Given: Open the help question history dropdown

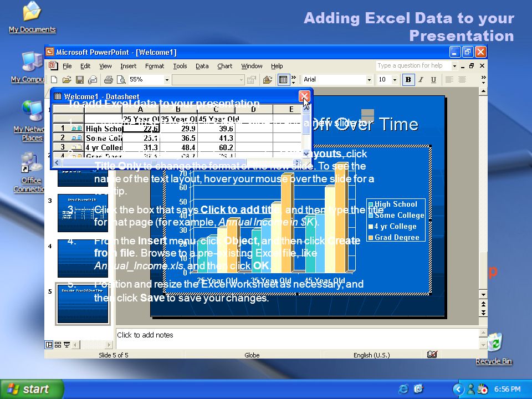Looking at the screenshot, I should click(454, 66).
